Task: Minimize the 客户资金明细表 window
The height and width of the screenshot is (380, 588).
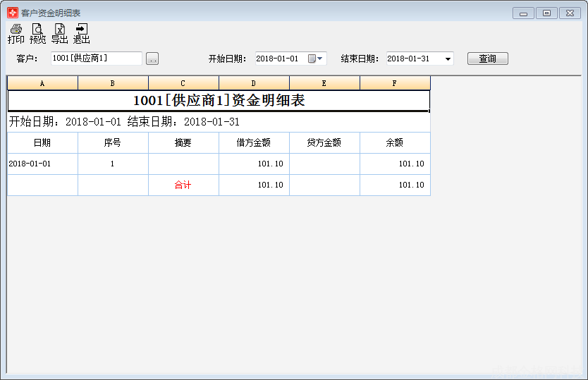Action: 523,13
